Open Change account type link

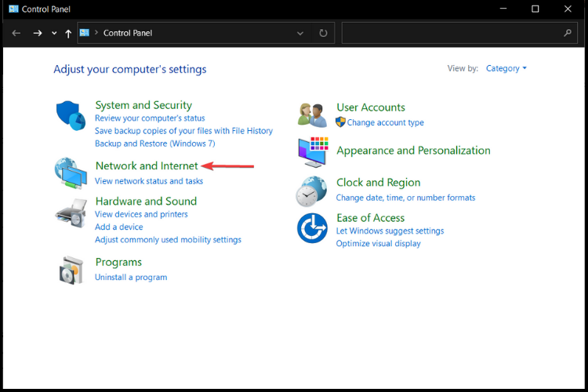pyautogui.click(x=385, y=122)
